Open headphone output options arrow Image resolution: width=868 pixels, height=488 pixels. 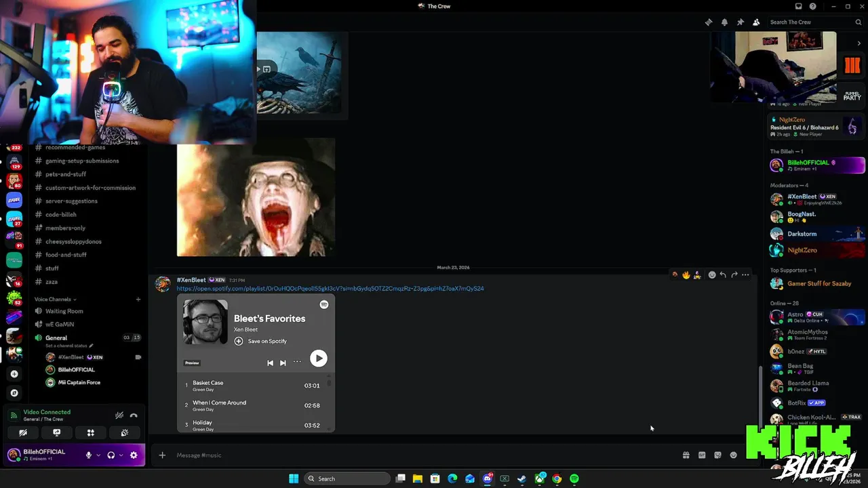click(121, 455)
